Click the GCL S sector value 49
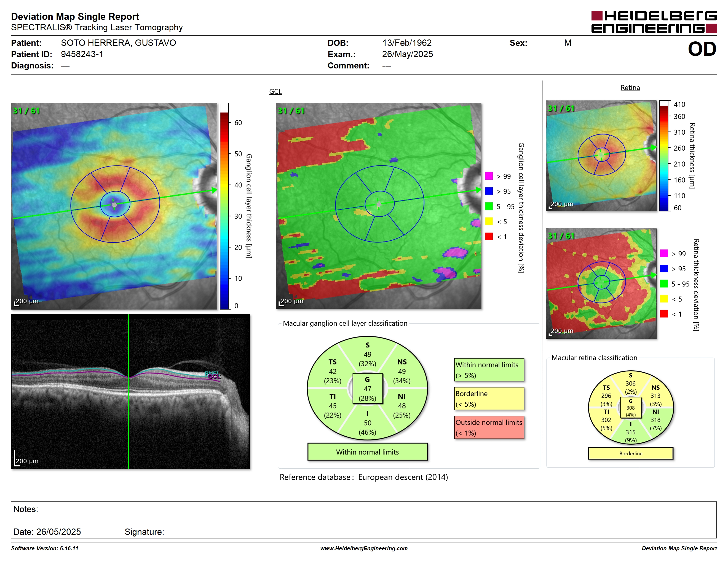The width and height of the screenshot is (728, 563). (x=367, y=354)
